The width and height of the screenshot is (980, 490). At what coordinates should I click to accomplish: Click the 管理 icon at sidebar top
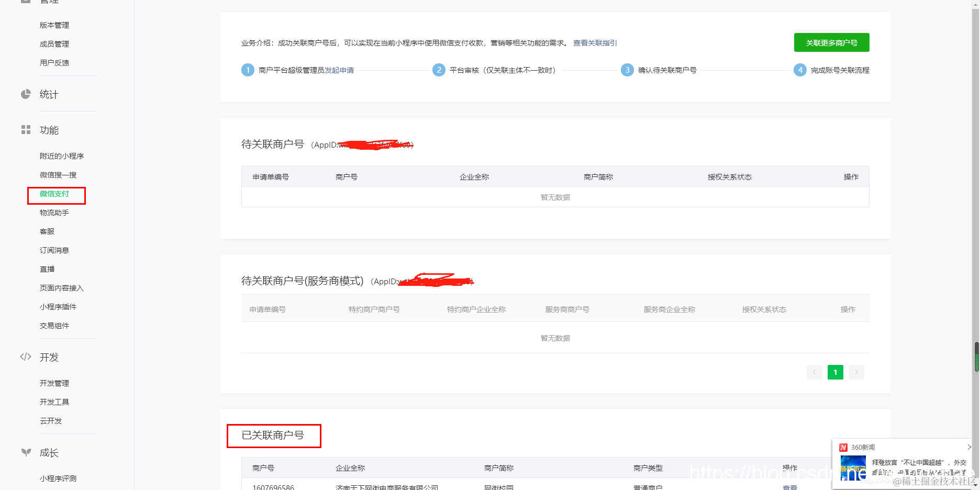pos(26,2)
